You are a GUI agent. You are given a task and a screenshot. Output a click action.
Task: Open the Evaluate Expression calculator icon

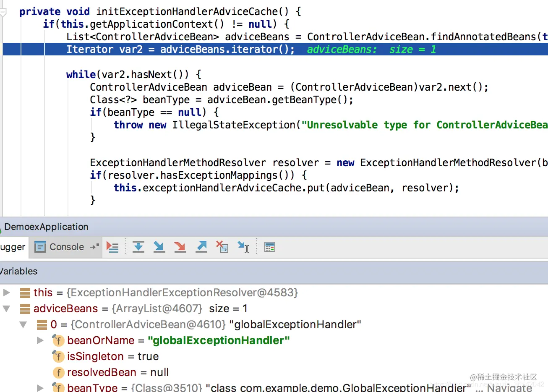[270, 247]
